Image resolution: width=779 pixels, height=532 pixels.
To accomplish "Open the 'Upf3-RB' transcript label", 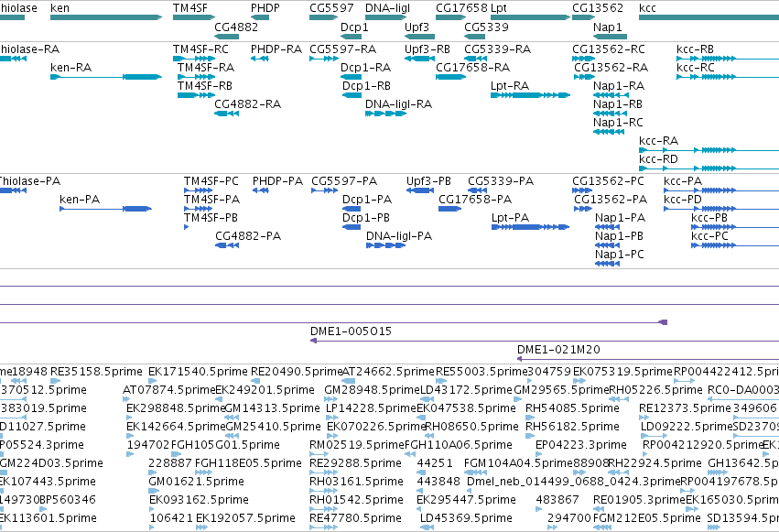I will [x=427, y=49].
